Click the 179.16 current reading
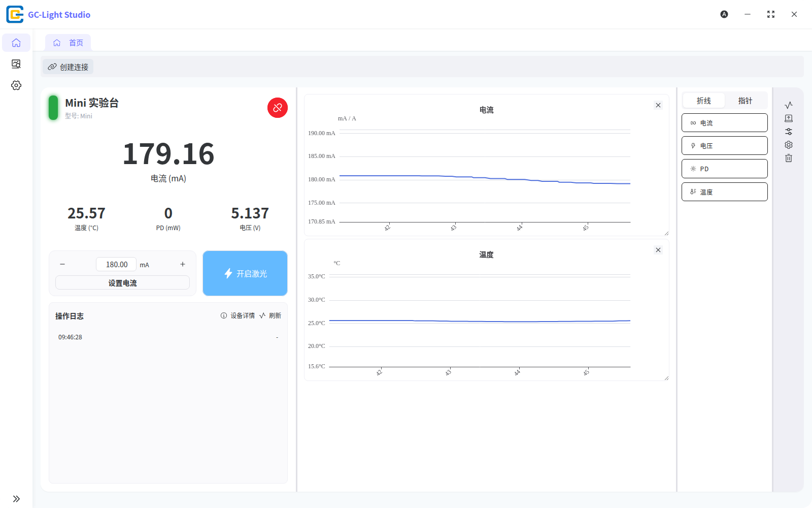 click(x=168, y=154)
